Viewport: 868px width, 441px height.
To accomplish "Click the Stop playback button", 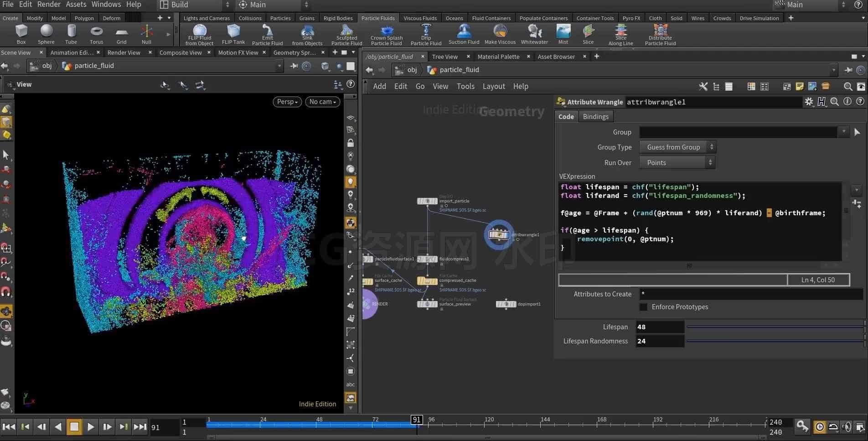I will pyautogui.click(x=74, y=427).
